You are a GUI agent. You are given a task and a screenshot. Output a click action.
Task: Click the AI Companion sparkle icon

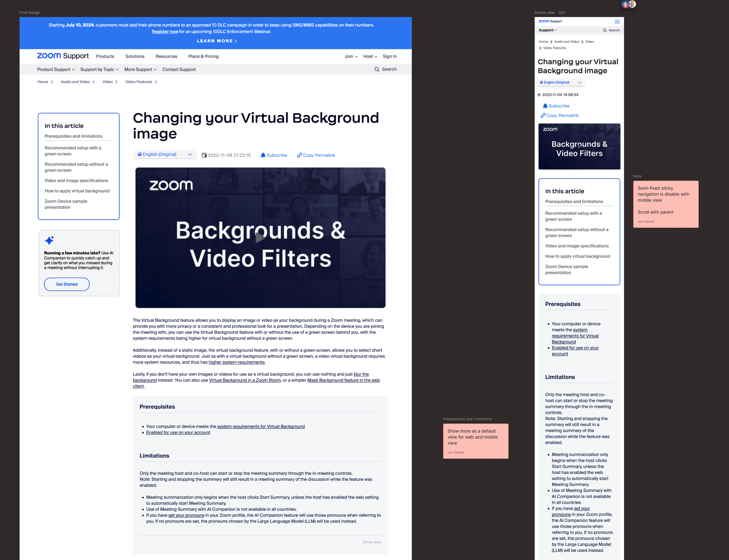click(x=49, y=240)
